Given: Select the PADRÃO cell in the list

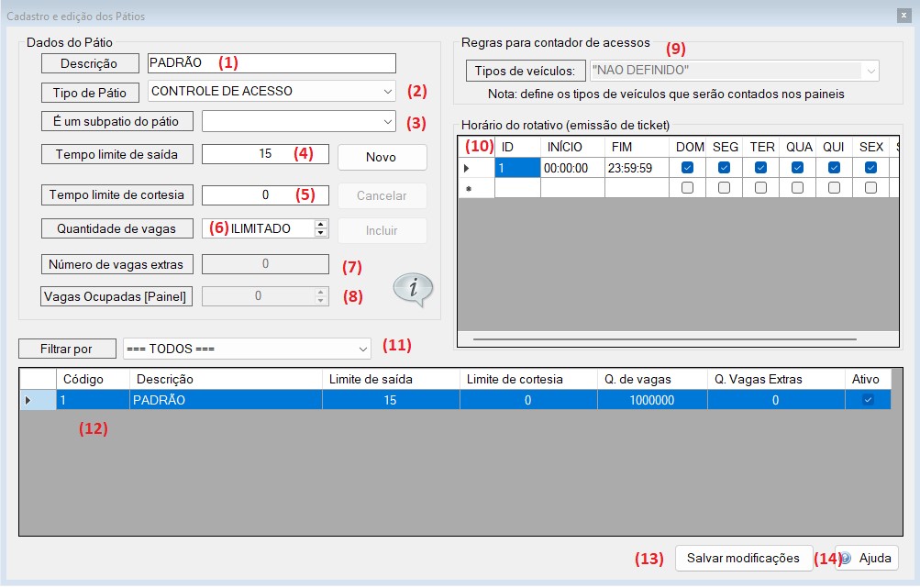Looking at the screenshot, I should pyautogui.click(x=226, y=400).
